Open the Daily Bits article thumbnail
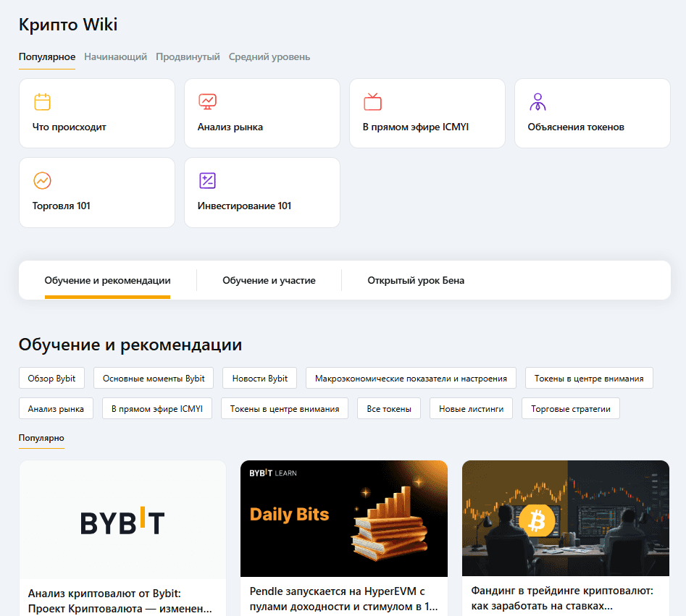Screen dimensions: 686x616 coord(344,518)
